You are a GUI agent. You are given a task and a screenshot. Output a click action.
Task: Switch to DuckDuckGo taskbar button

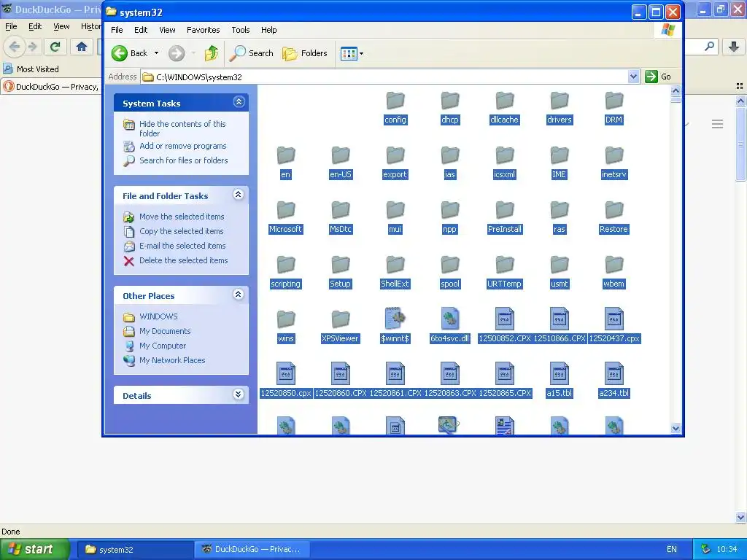coord(252,549)
